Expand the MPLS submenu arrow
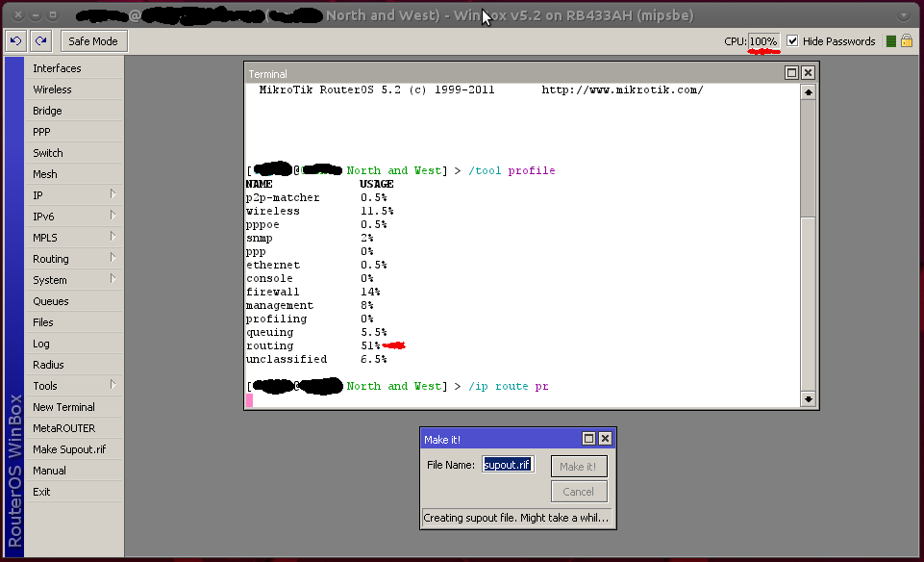 (112, 237)
